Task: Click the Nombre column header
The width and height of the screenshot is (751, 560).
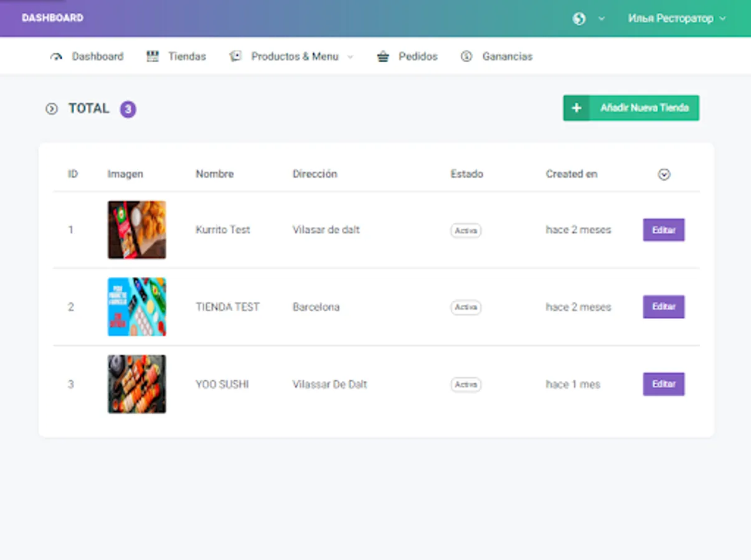Action: (x=215, y=174)
